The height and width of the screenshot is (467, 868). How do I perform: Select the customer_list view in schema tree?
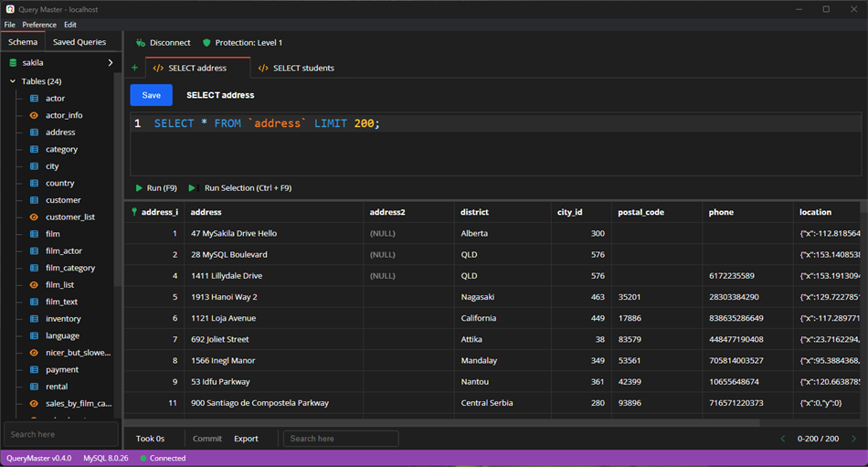pyautogui.click(x=70, y=218)
